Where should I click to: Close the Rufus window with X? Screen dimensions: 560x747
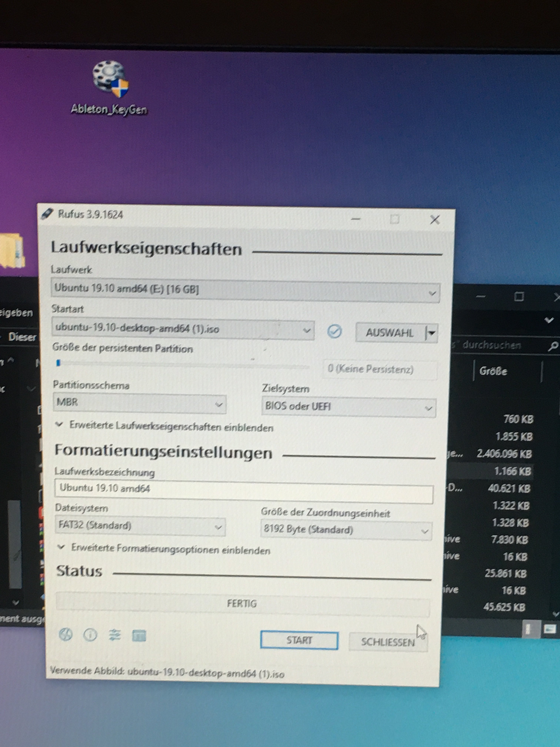(435, 220)
